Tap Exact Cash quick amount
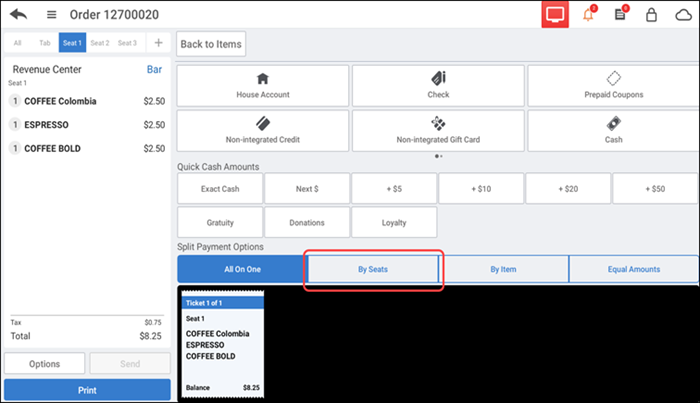This screenshot has height=403, width=700. pyautogui.click(x=220, y=189)
